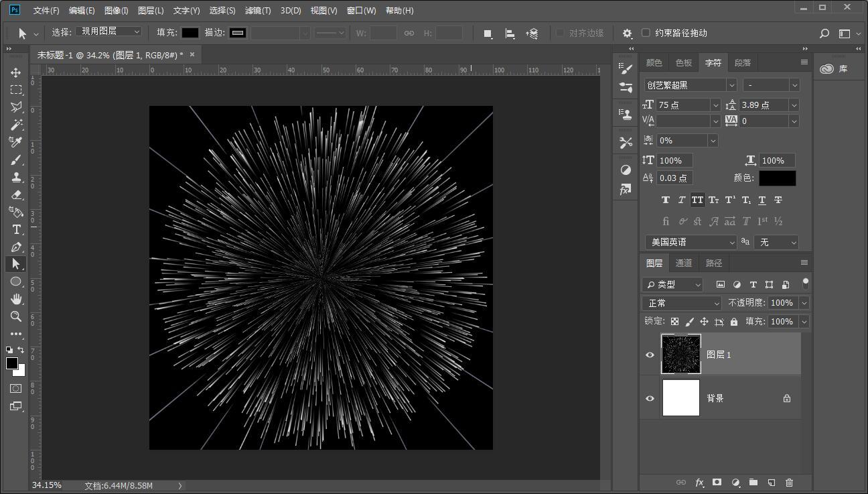The width and height of the screenshot is (868, 494).
Task: Create a new layer
Action: [x=772, y=482]
